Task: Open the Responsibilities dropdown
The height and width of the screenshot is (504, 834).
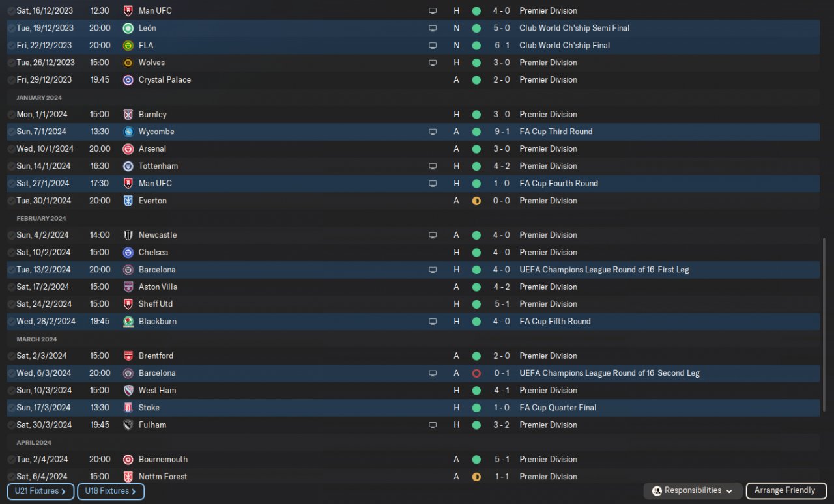Action: click(693, 490)
